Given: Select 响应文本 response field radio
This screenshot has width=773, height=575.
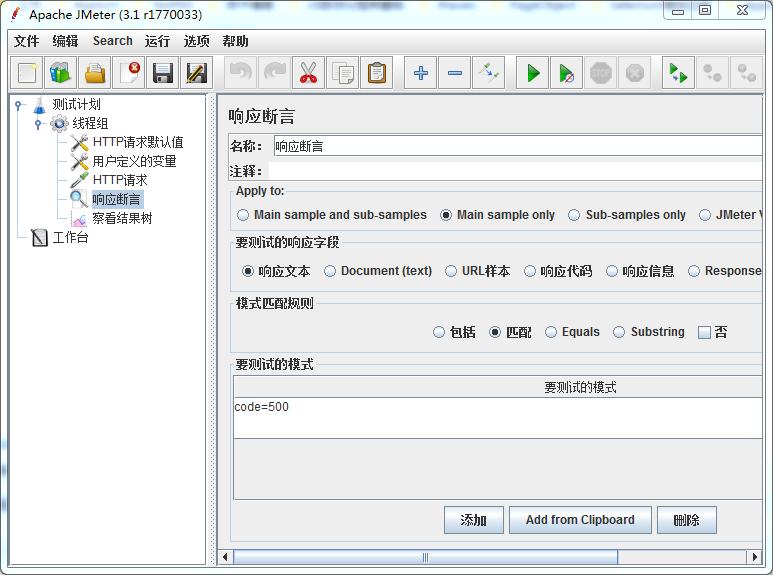Looking at the screenshot, I should click(276, 271).
